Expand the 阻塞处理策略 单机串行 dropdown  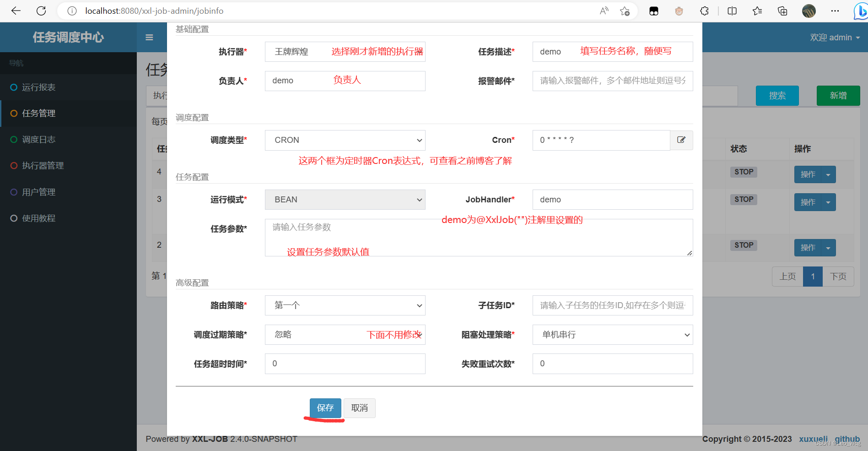(x=686, y=335)
